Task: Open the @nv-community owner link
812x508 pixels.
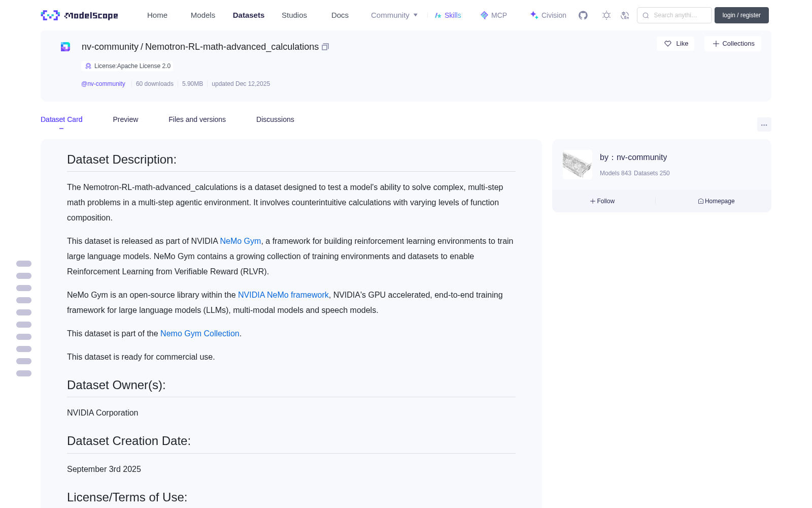Action: 103,84
